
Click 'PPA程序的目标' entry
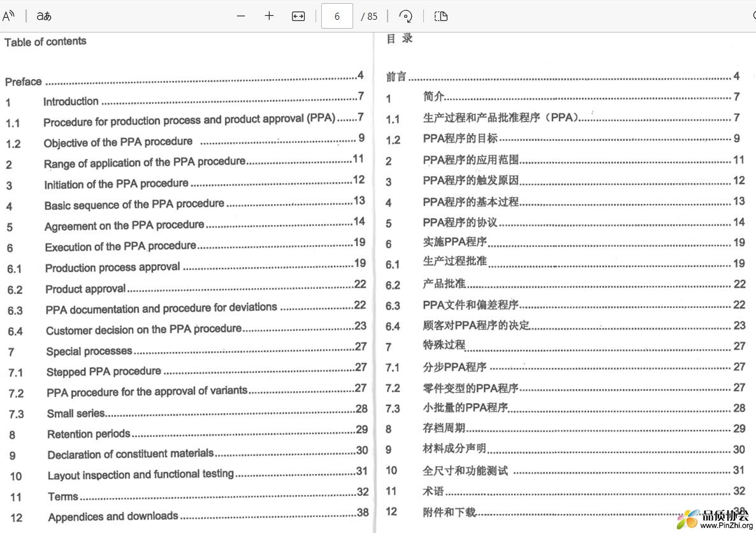coord(460,138)
